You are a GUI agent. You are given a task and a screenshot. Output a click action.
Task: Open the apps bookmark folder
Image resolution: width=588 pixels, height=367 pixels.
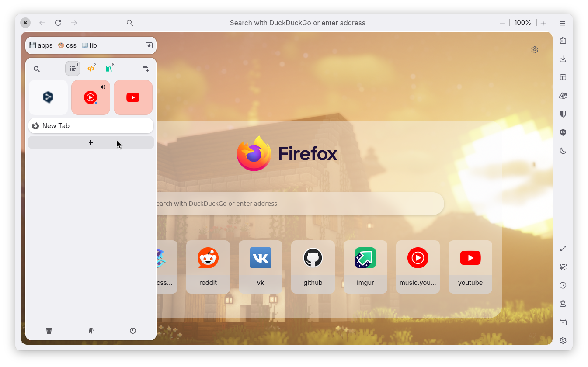click(41, 45)
